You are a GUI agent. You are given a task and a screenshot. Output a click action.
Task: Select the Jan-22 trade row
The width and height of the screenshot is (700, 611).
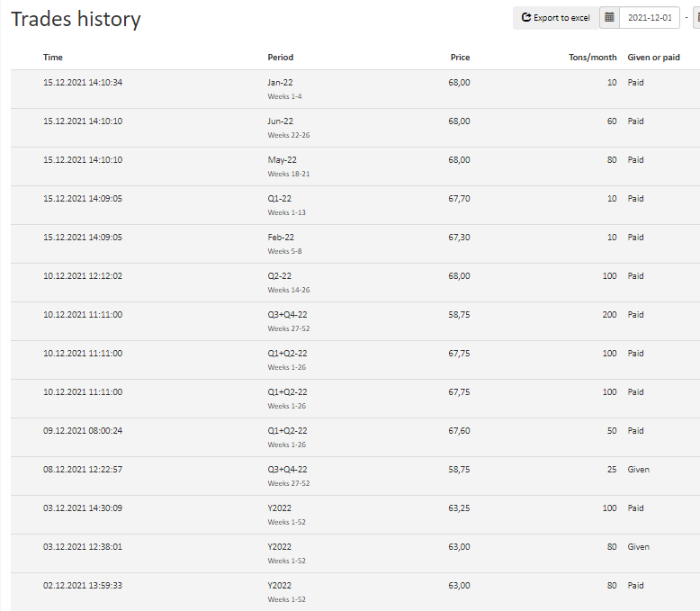355,89
